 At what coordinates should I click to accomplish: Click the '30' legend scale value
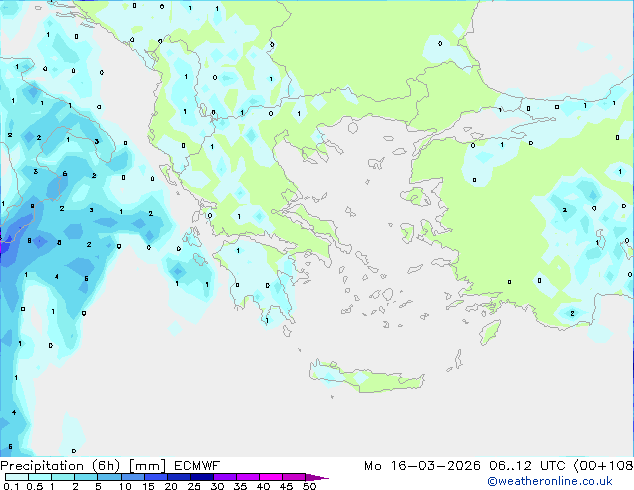[x=217, y=486]
